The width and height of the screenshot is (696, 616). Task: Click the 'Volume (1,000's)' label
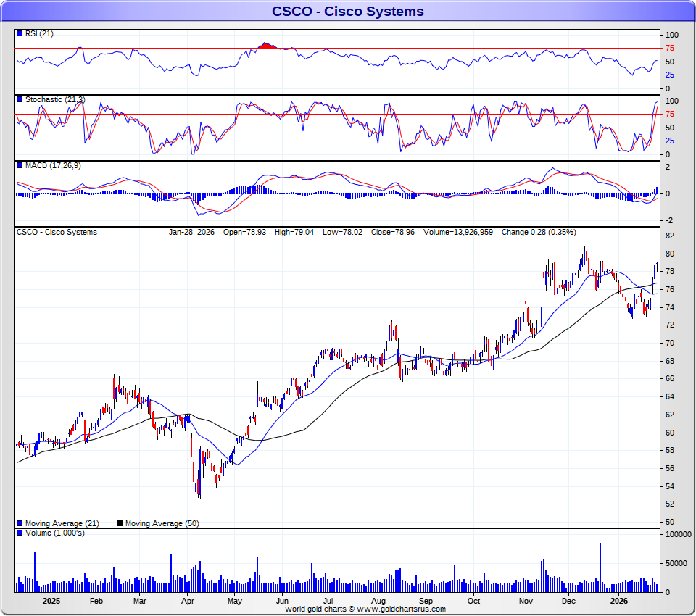pos(54,533)
